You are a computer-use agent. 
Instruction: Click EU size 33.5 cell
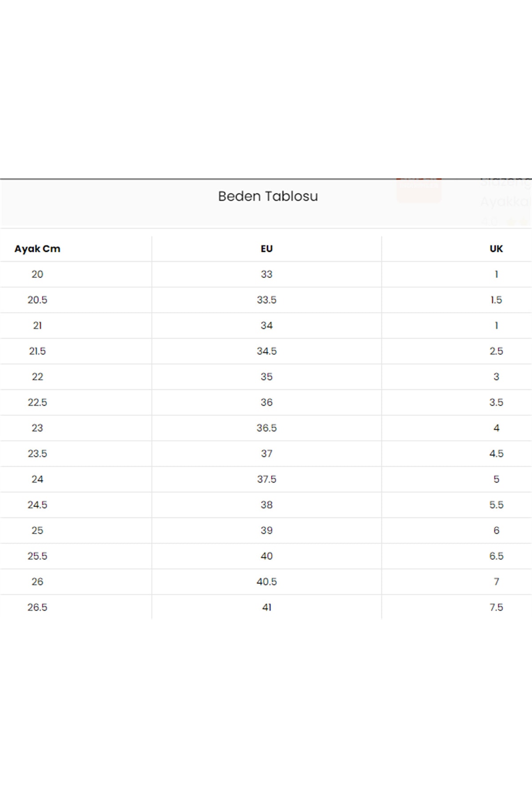[266, 300]
